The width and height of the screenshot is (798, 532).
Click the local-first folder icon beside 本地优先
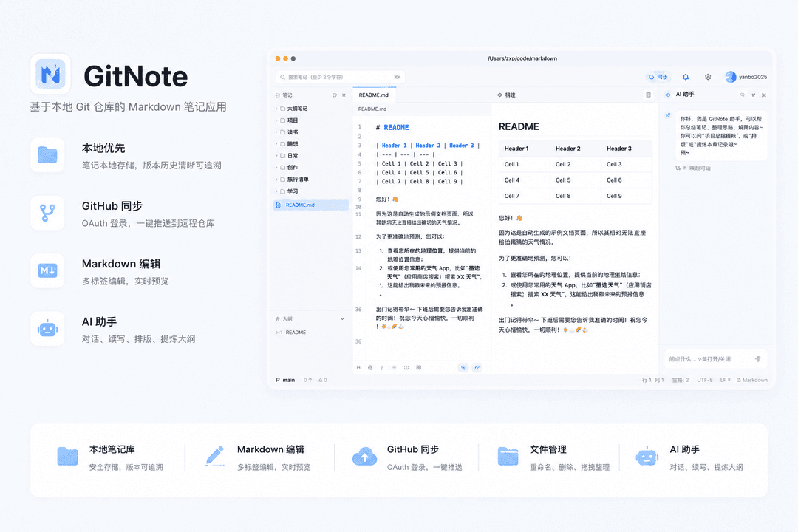47,154
